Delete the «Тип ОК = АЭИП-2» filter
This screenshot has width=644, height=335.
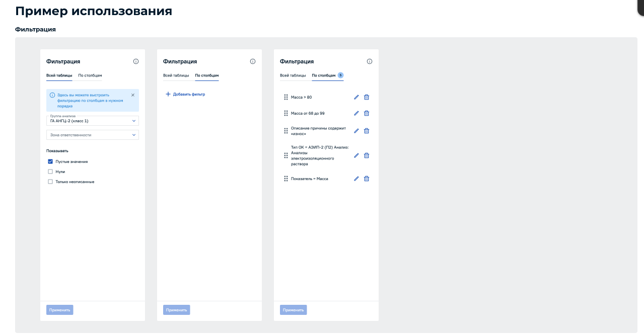367,155
